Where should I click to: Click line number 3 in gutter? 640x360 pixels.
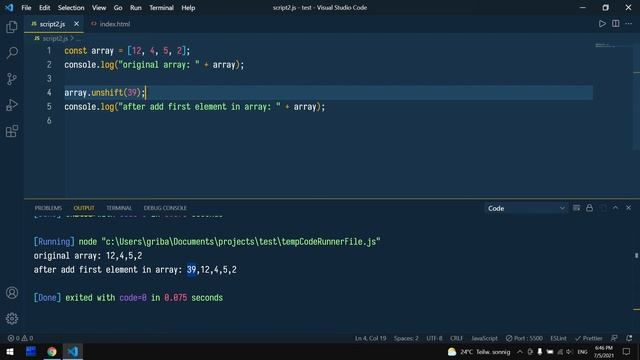(x=49, y=78)
